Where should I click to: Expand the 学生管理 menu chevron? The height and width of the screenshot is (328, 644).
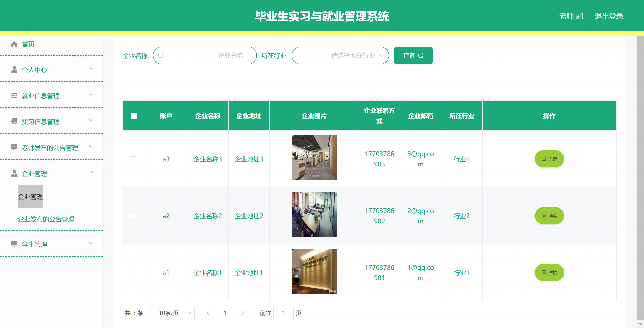coord(91,243)
